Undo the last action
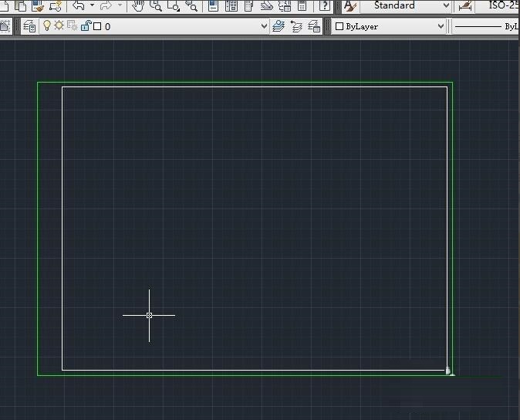 tap(78, 5)
